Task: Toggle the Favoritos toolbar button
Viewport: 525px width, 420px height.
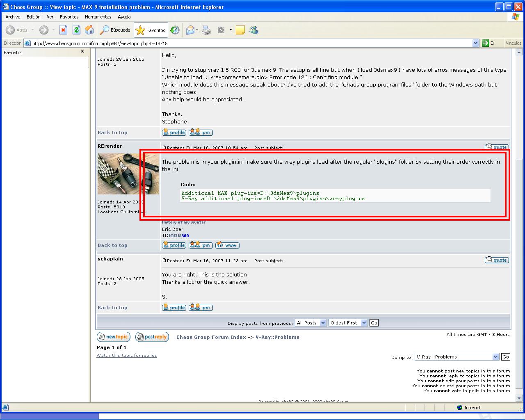Action: tap(151, 30)
